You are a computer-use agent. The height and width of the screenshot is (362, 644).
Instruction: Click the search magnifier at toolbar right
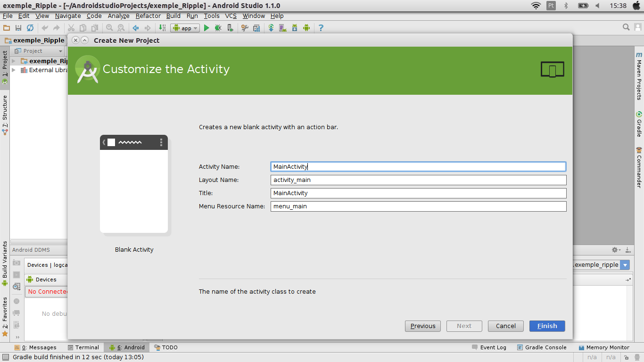coord(626,27)
